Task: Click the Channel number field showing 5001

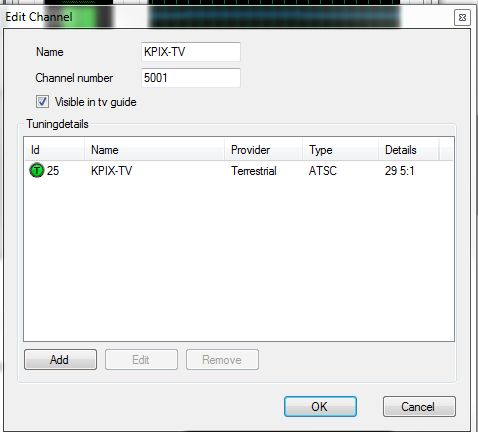Action: (x=191, y=78)
